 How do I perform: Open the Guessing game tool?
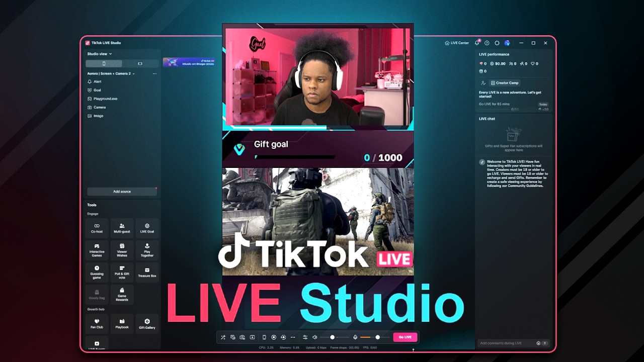(97, 273)
